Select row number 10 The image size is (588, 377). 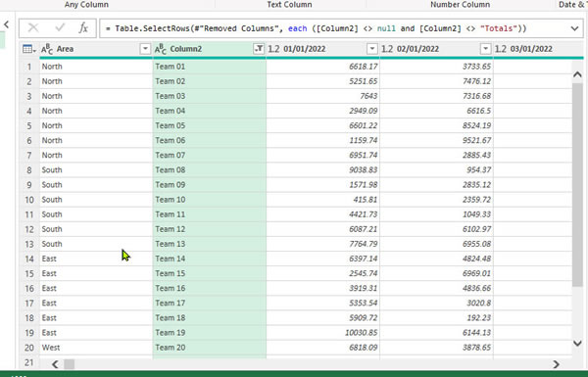pos(29,200)
